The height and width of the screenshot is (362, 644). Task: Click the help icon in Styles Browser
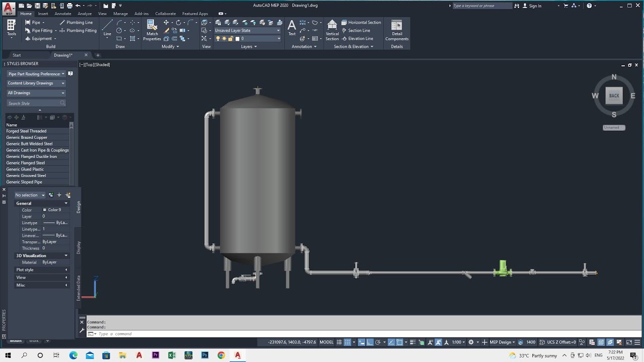pyautogui.click(x=70, y=74)
